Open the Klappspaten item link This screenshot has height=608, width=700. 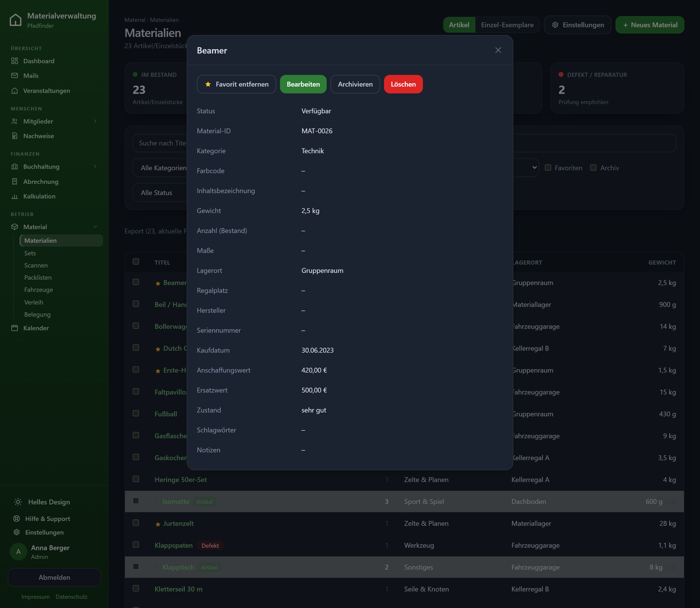(173, 545)
